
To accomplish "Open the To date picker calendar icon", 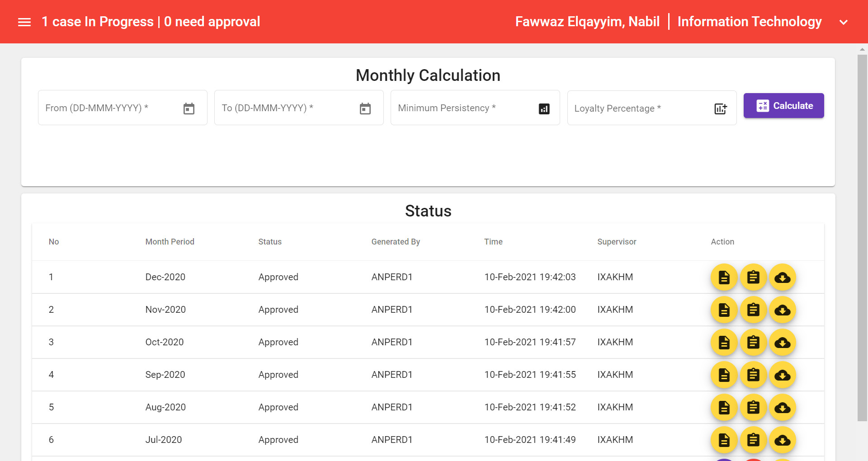I will click(365, 108).
